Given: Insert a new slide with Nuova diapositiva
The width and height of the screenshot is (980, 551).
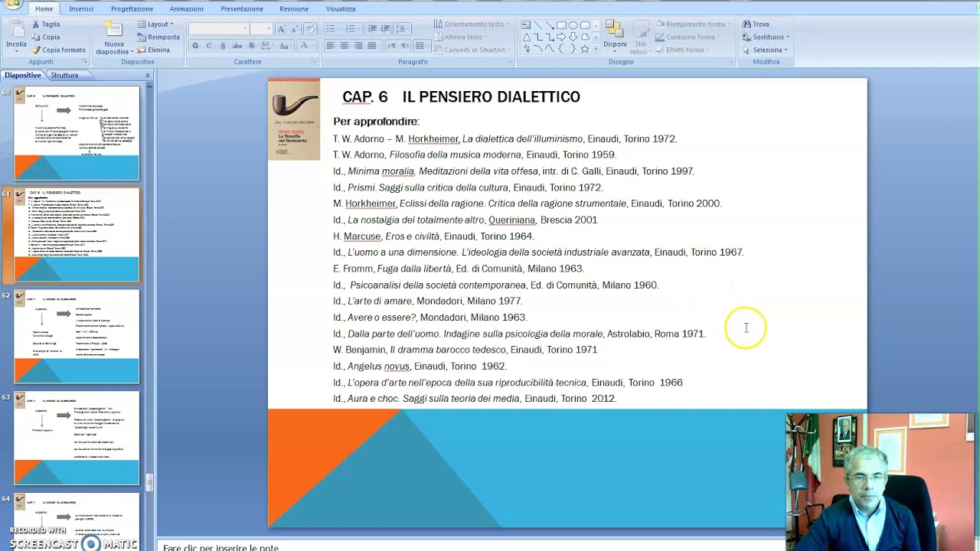Looking at the screenshot, I should pos(114,37).
